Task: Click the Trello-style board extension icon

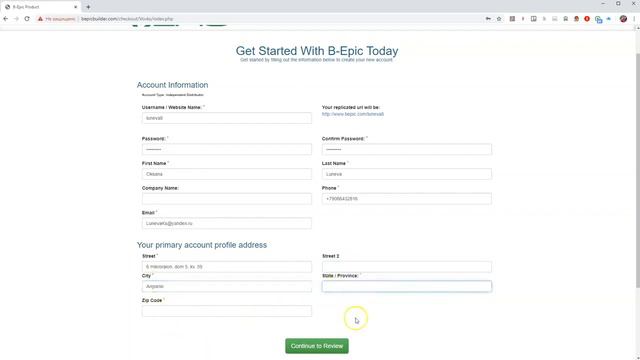Action: (x=533, y=19)
